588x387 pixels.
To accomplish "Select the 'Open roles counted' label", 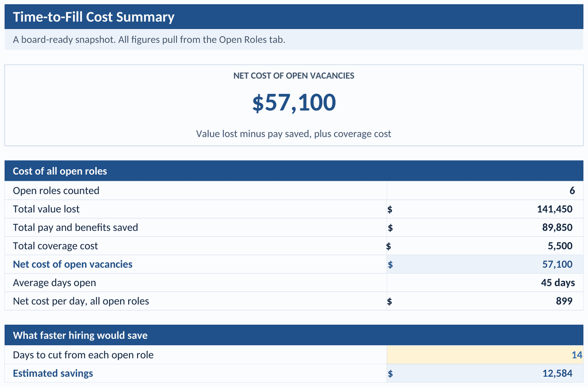I will click(56, 191).
